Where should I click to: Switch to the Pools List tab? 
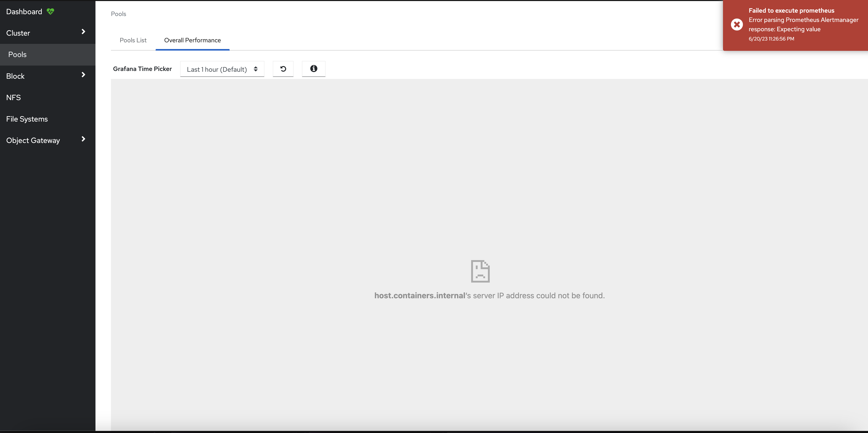pyautogui.click(x=133, y=40)
